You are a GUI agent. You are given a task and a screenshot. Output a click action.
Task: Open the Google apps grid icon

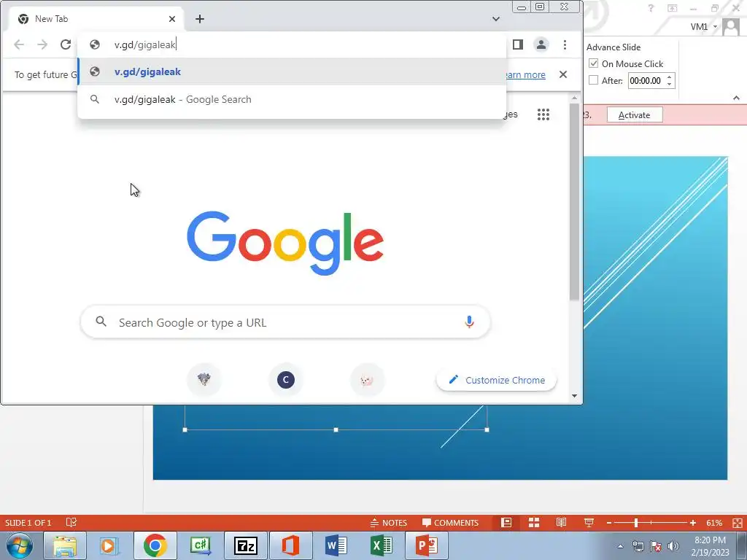click(543, 114)
